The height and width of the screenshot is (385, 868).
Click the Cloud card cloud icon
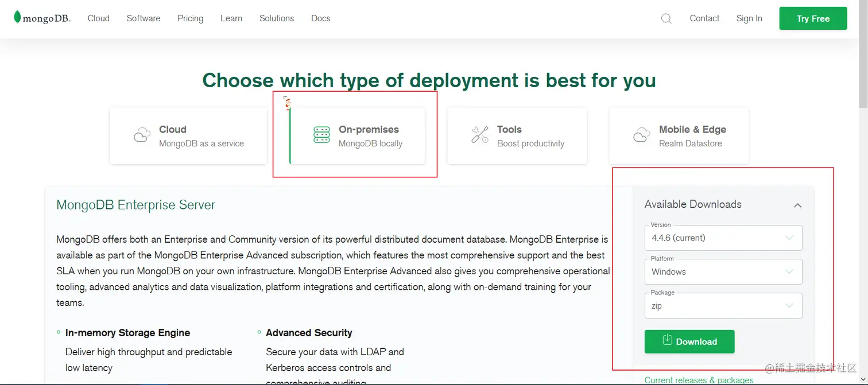coord(142,135)
